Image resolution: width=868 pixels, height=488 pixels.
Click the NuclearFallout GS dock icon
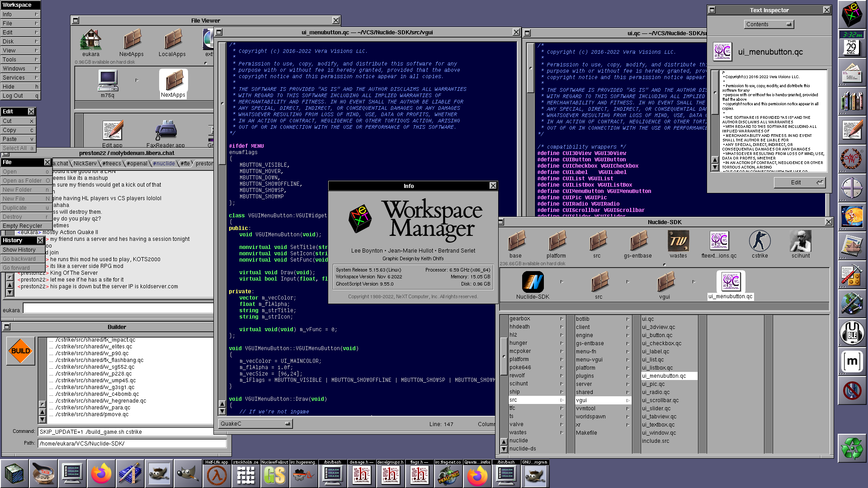(x=274, y=475)
